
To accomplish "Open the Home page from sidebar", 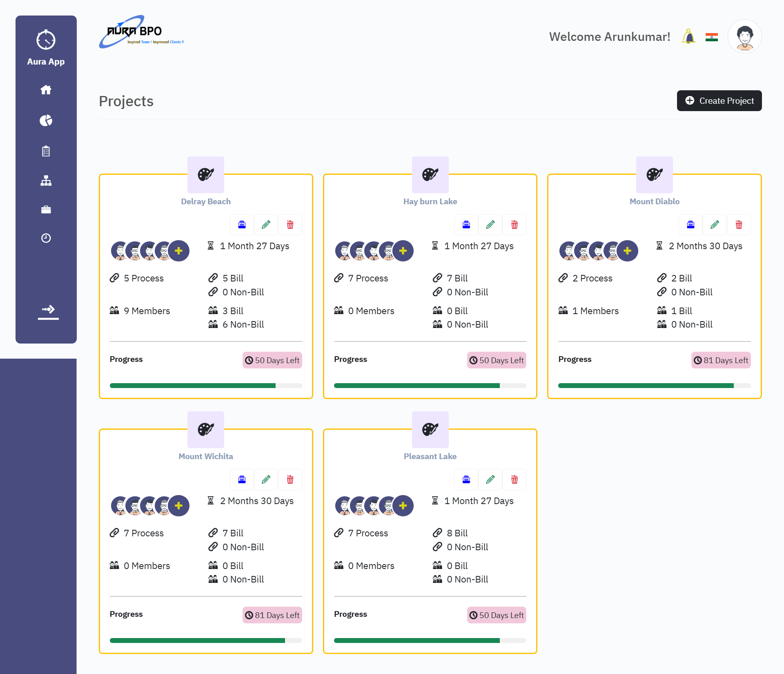I will point(46,90).
